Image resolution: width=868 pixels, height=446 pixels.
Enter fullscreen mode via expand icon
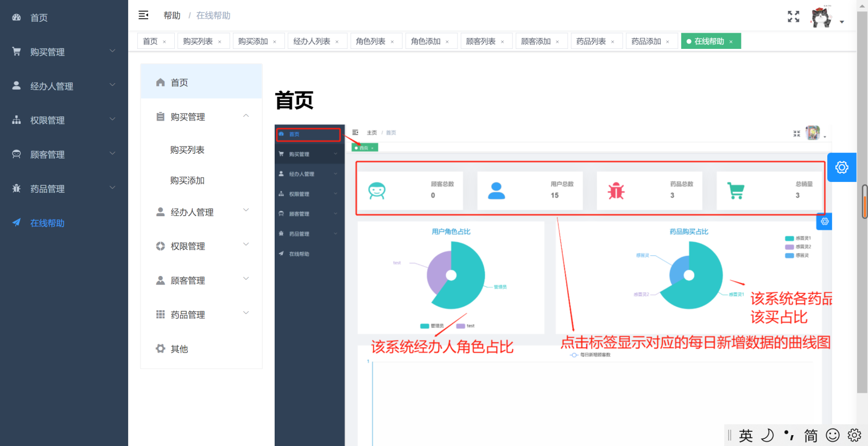coord(794,16)
